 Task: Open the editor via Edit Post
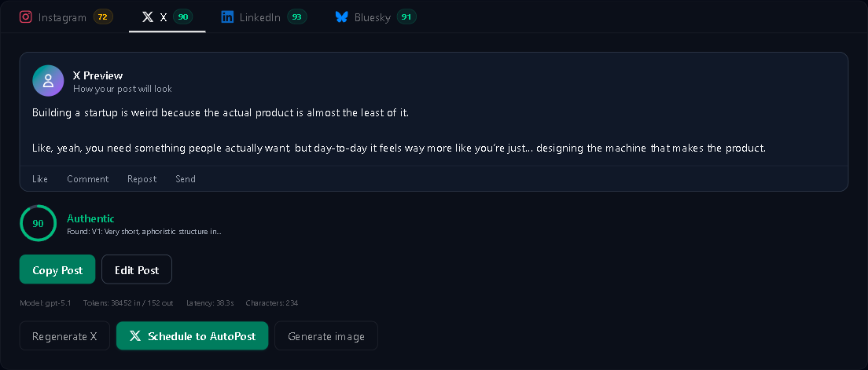coord(137,269)
